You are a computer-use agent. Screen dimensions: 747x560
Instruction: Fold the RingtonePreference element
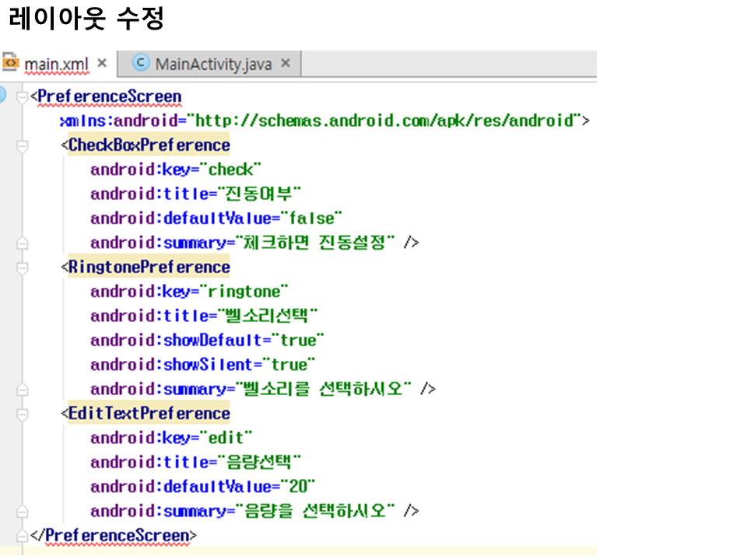(22, 268)
